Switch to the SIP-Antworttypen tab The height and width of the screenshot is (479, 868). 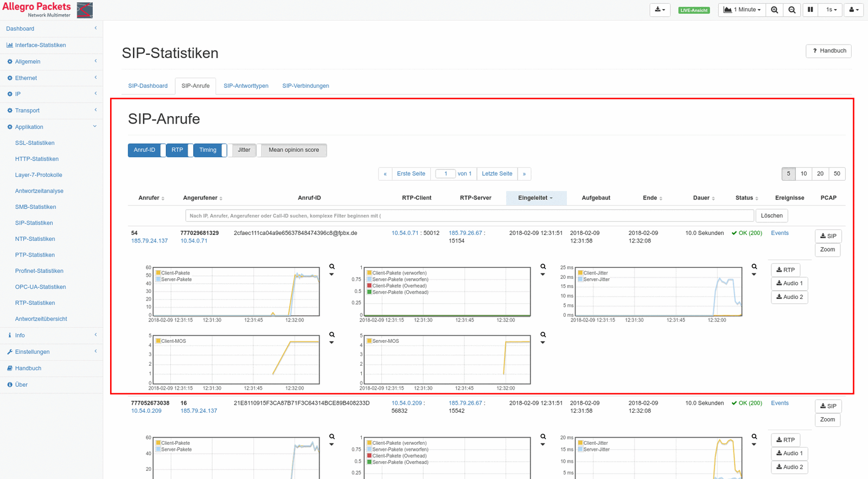click(x=246, y=86)
